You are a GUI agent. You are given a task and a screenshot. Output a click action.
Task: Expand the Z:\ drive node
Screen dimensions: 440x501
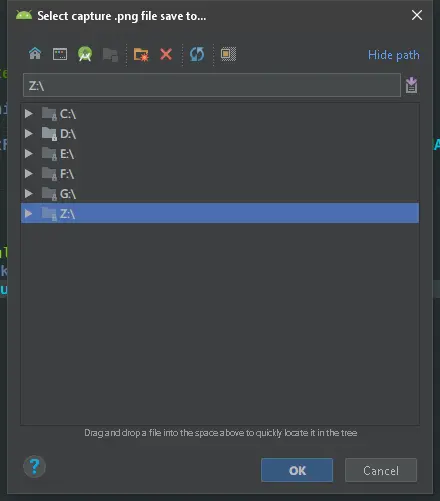(x=29, y=213)
